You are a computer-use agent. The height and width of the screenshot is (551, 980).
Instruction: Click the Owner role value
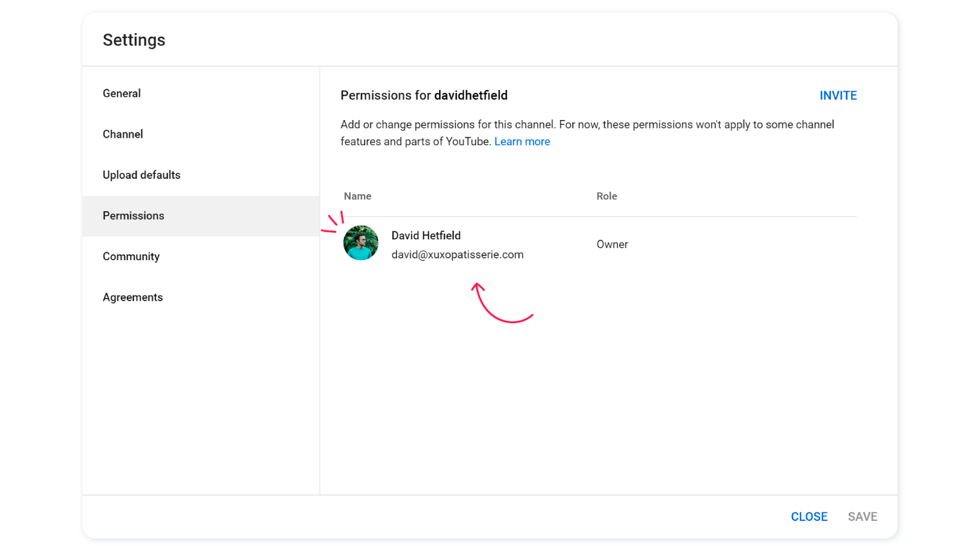(612, 244)
